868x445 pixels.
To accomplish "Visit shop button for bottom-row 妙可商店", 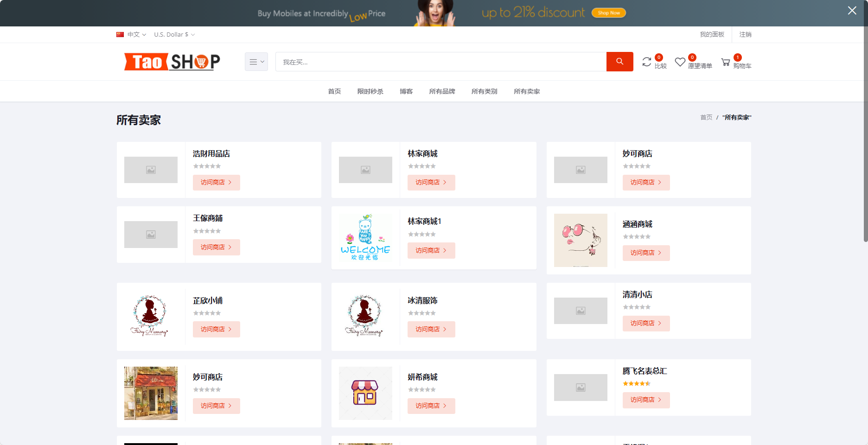I will click(216, 406).
